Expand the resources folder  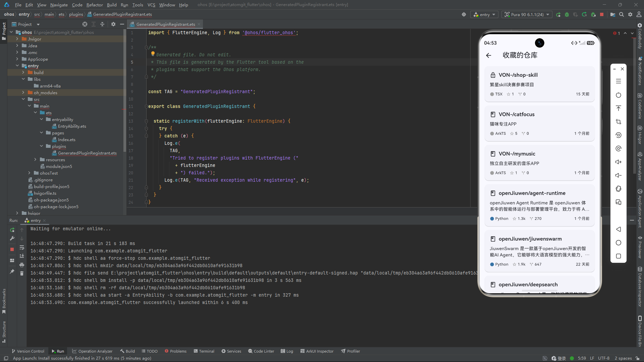coord(35,160)
